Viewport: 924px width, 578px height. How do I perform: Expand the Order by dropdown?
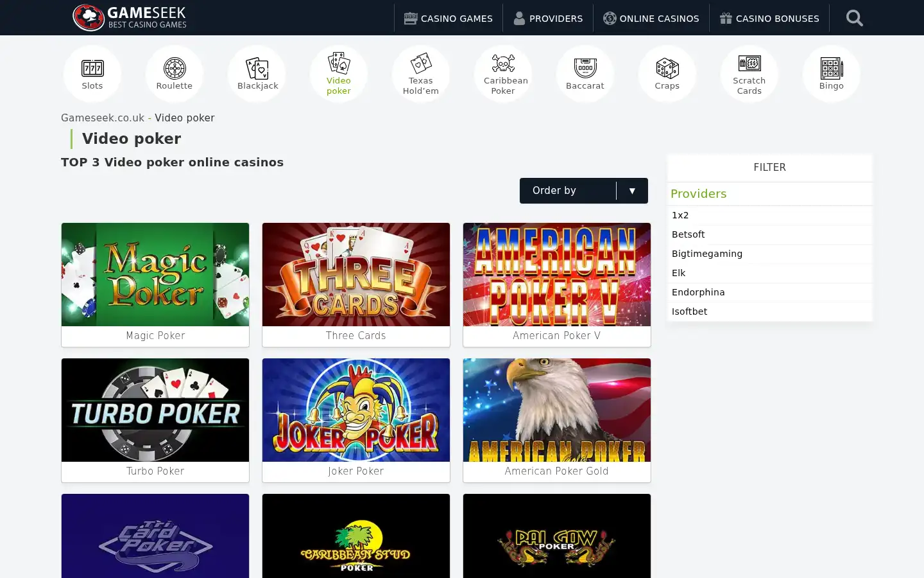click(x=584, y=191)
